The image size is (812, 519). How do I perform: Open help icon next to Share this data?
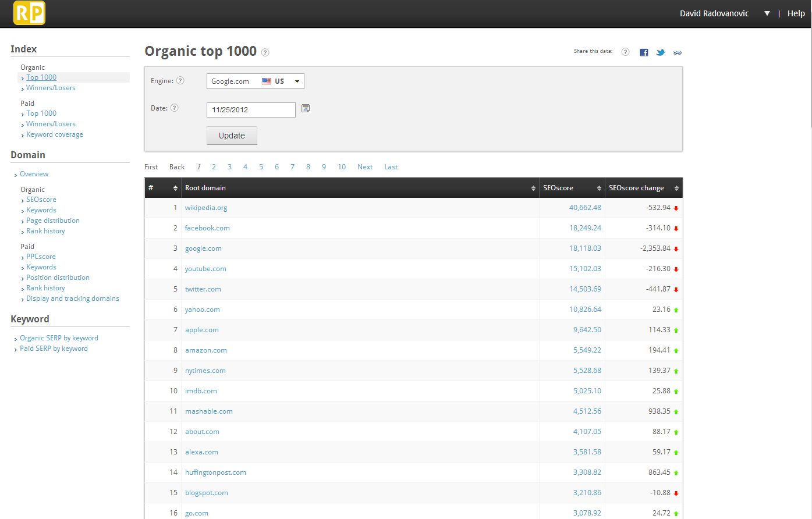(x=625, y=52)
